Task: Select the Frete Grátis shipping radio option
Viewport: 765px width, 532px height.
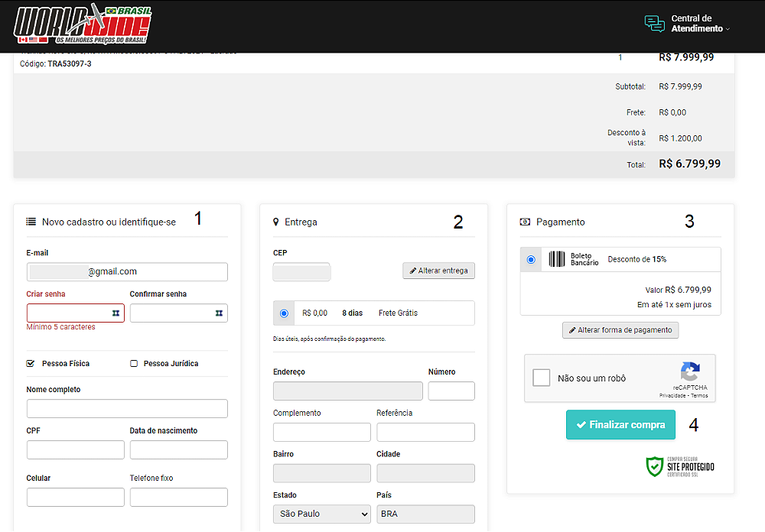Action: pyautogui.click(x=284, y=313)
